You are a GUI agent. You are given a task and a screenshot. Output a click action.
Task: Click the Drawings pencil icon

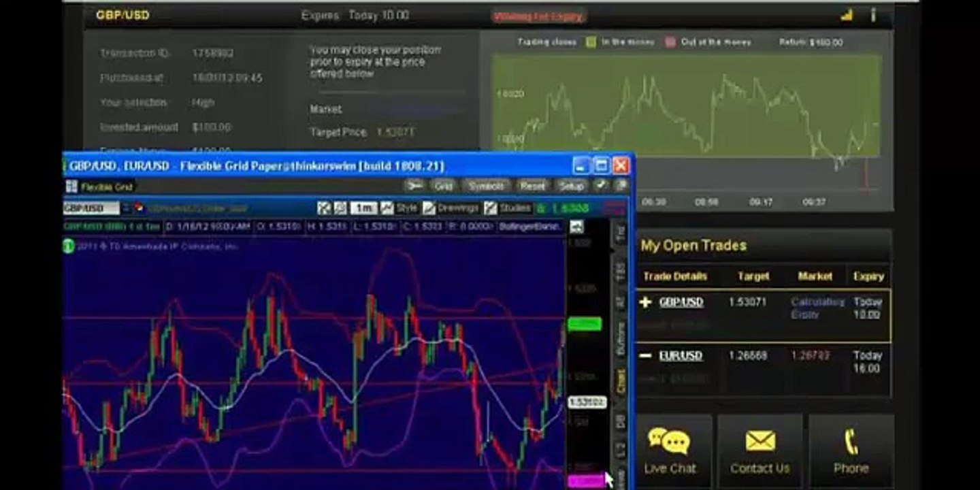(429, 208)
